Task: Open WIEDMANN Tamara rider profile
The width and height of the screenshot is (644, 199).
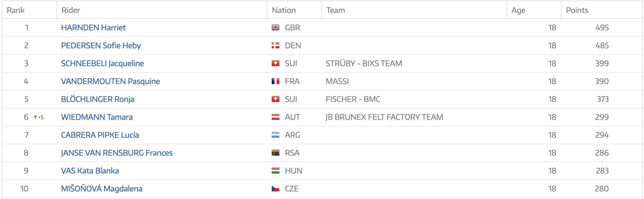Action: pyautogui.click(x=97, y=117)
